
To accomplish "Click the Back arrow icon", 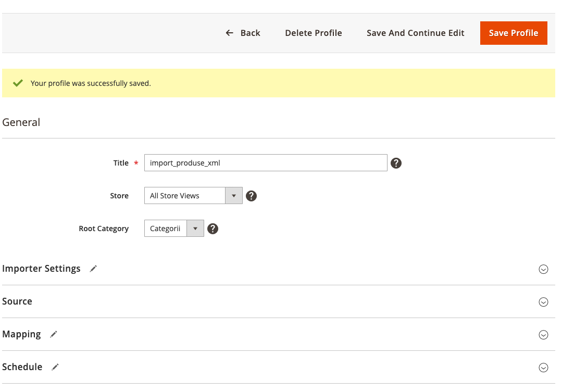I will (x=229, y=33).
